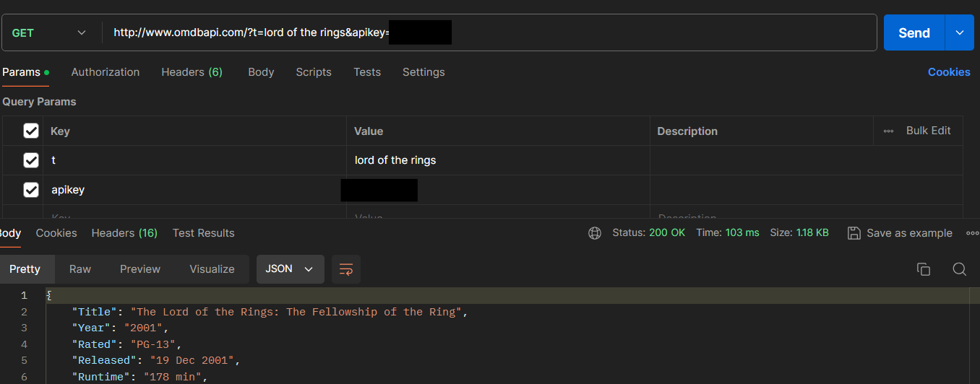Viewport: 980px width, 384px height.
Task: Click the "Runtime": "178 min" line
Action: [x=139, y=377]
